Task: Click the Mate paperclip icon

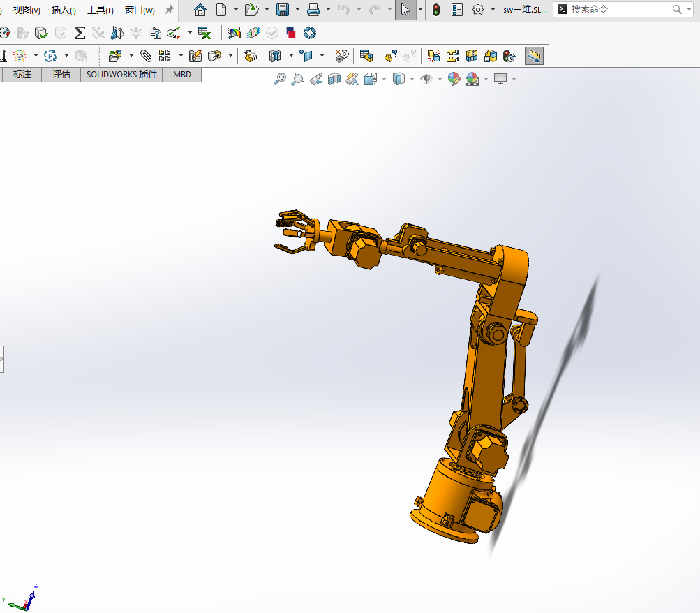Action: (x=146, y=56)
